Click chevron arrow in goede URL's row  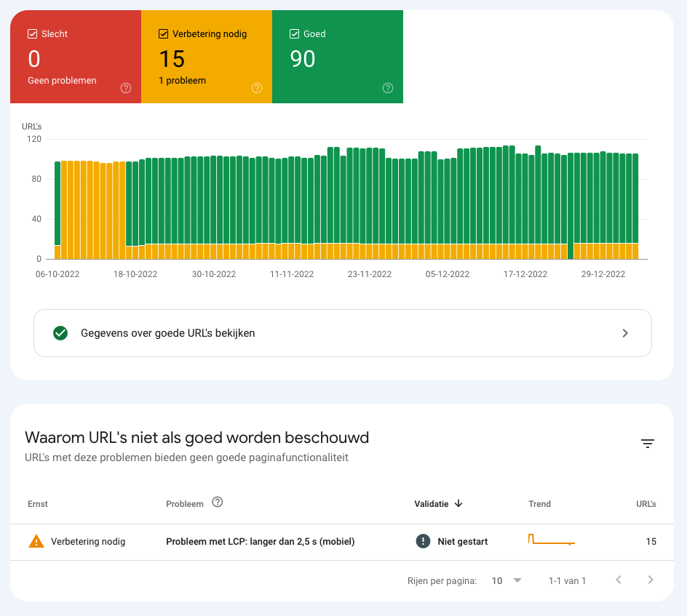pyautogui.click(x=625, y=333)
